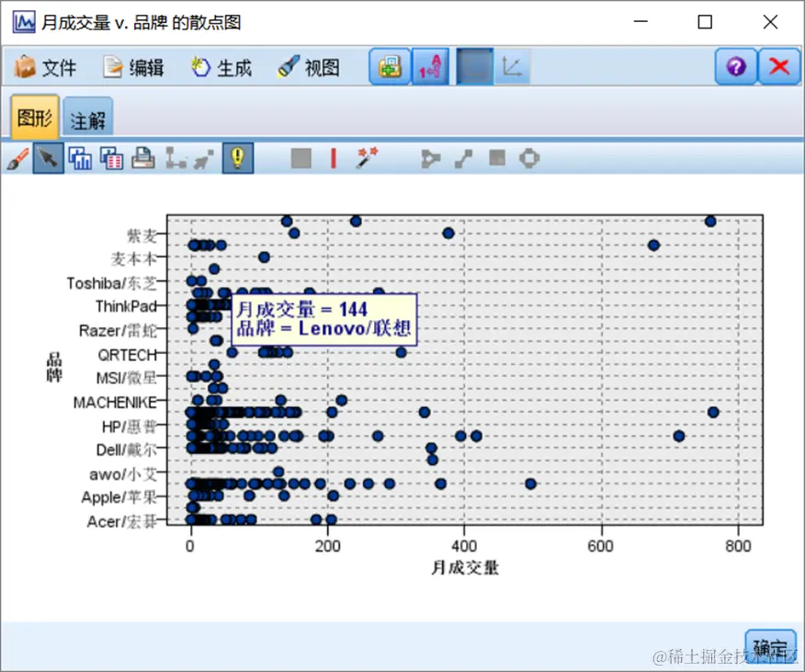Click the greyed ring shape icon
The image size is (805, 672).
(529, 158)
